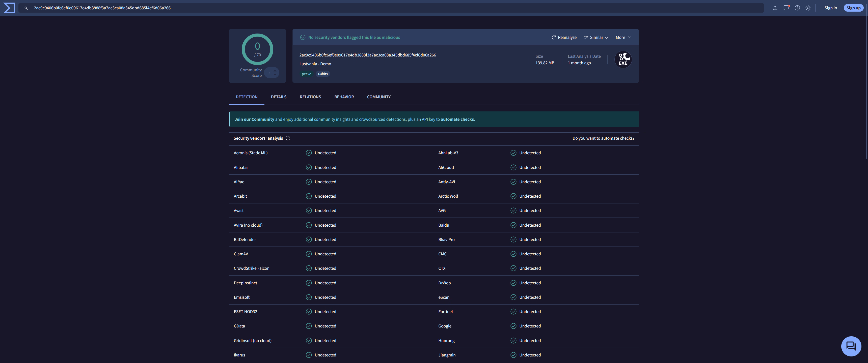Viewport: 868px width, 363px height.
Task: Open the RELATIONS tab
Action: pyautogui.click(x=310, y=97)
